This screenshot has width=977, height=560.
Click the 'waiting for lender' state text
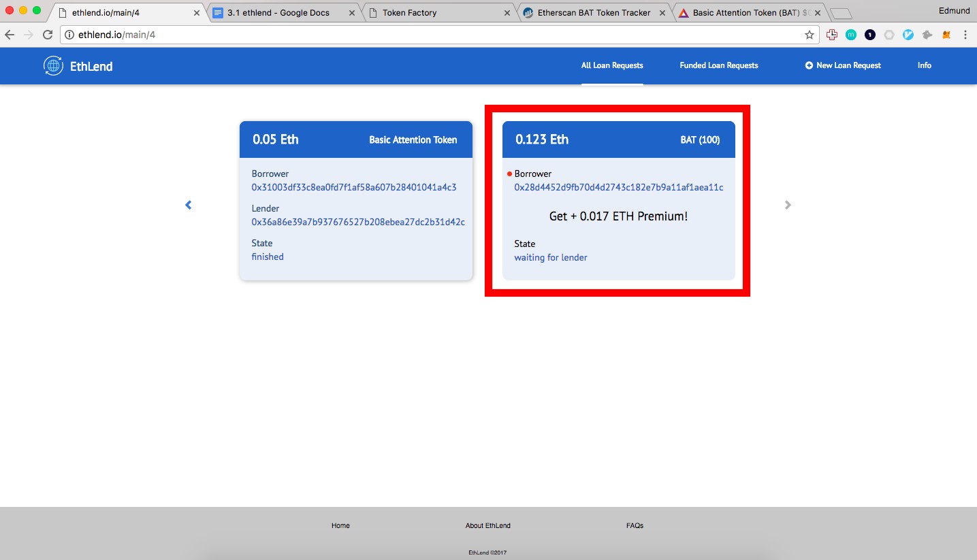[x=551, y=257]
